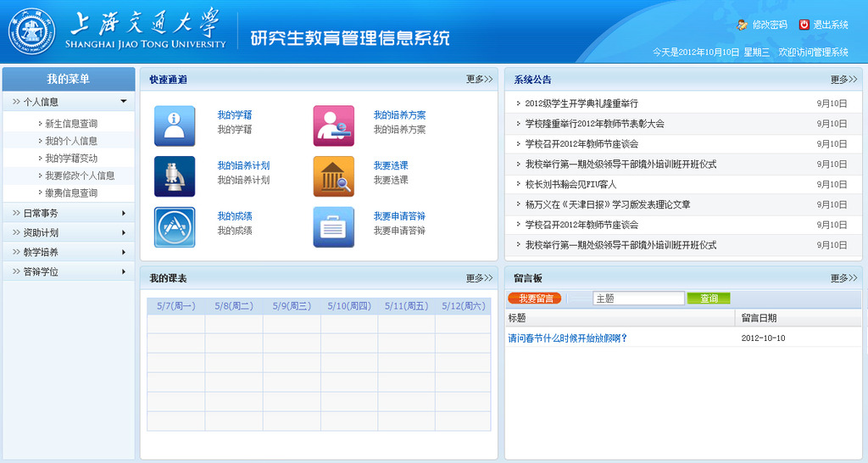Screen dimensions: 868x463
Task: Open the 我要选课 orange building icon
Action: (333, 176)
